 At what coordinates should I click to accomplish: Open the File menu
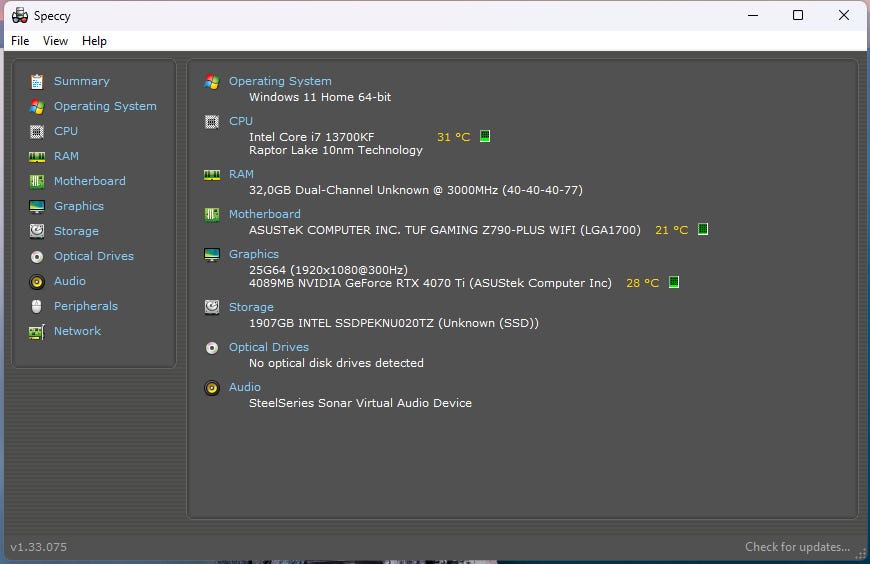click(20, 41)
